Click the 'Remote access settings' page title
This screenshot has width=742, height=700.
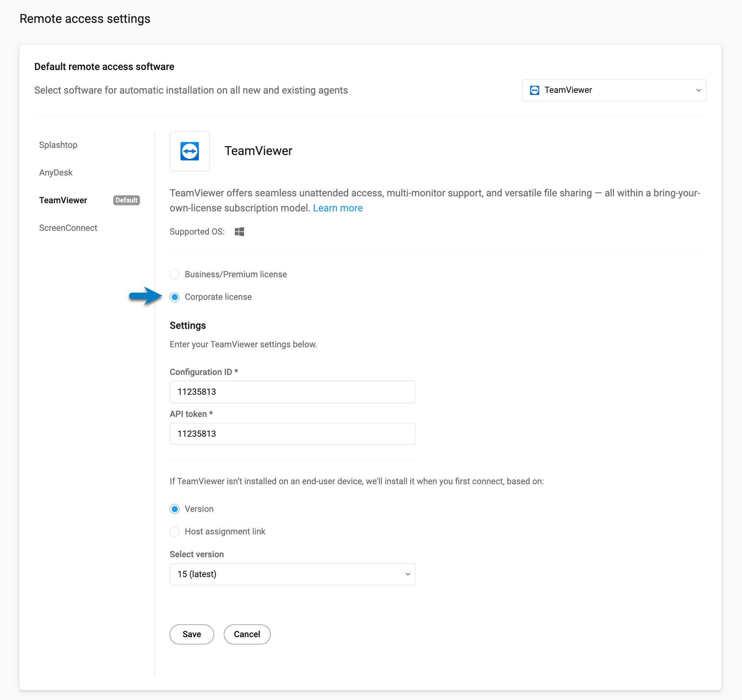pyautogui.click(x=85, y=19)
